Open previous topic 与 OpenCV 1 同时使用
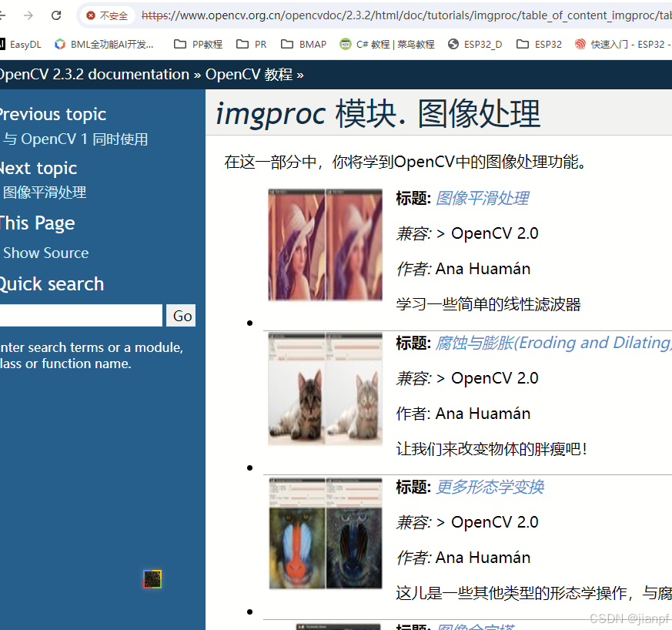 [75, 139]
